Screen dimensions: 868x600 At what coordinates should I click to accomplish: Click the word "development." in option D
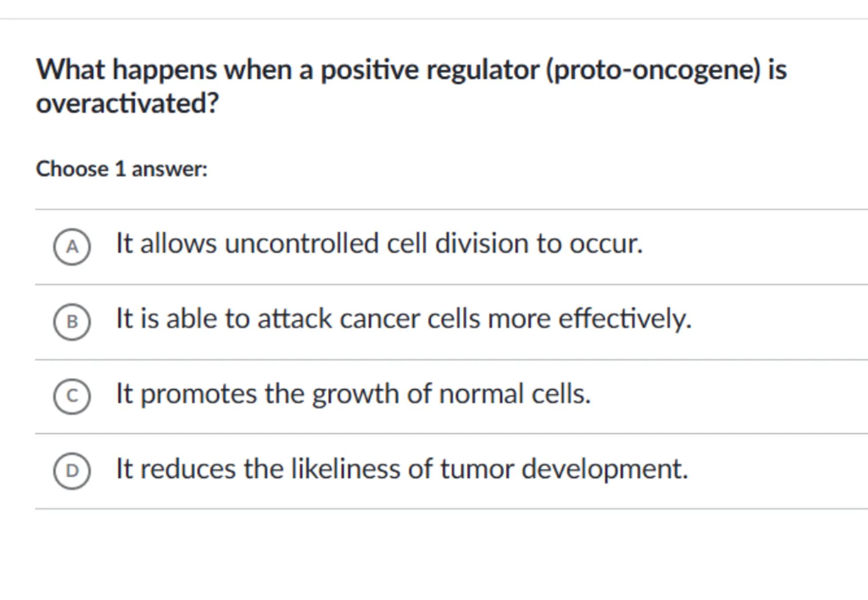[x=605, y=468]
